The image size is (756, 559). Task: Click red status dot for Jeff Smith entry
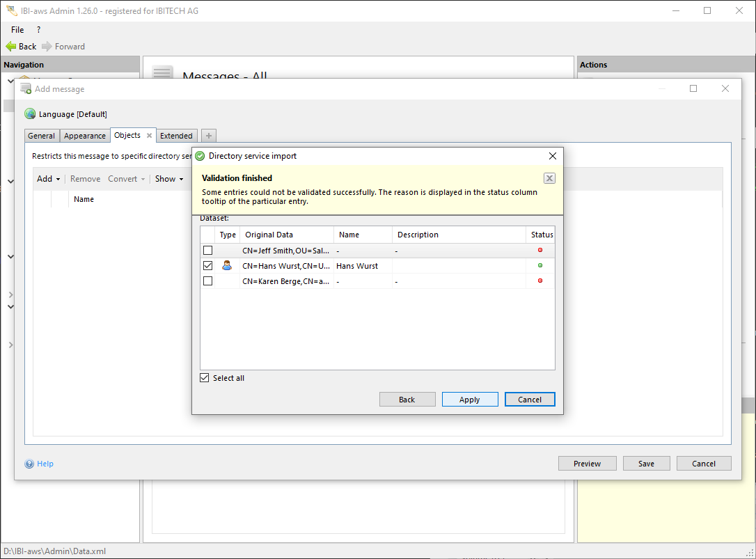(x=540, y=250)
